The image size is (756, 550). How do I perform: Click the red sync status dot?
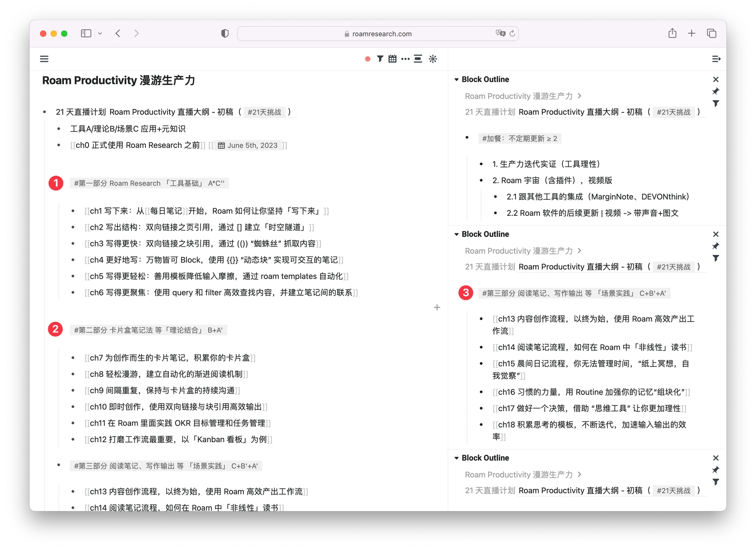[367, 59]
